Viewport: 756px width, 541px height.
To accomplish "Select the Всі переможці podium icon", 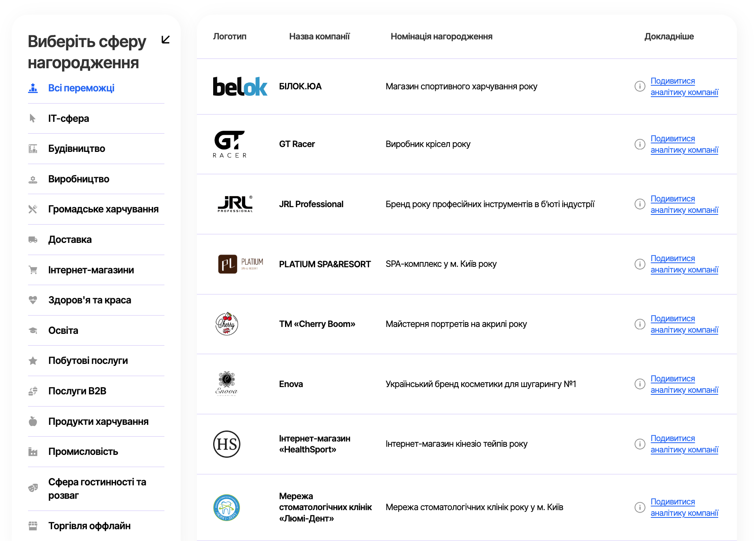I will click(33, 88).
